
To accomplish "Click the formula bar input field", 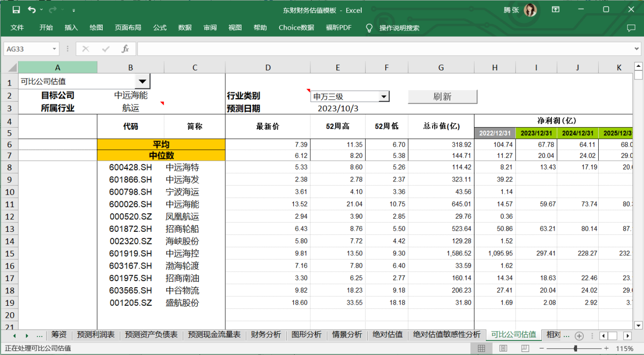I will click(382, 49).
